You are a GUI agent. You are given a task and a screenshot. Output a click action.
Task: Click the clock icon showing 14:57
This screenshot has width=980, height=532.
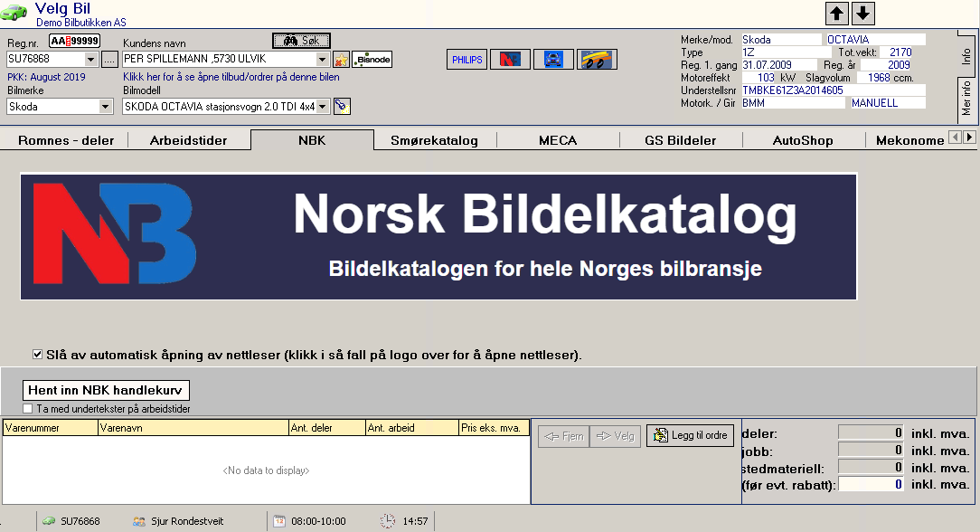[x=390, y=520]
